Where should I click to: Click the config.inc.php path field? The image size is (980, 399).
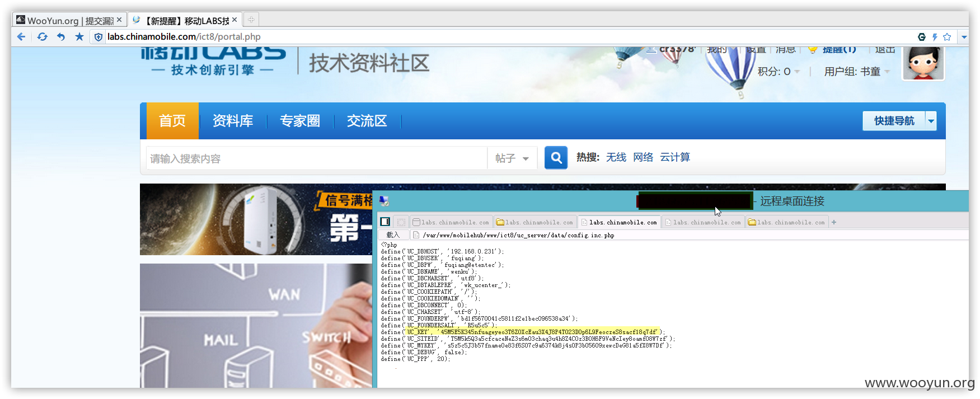click(x=688, y=235)
